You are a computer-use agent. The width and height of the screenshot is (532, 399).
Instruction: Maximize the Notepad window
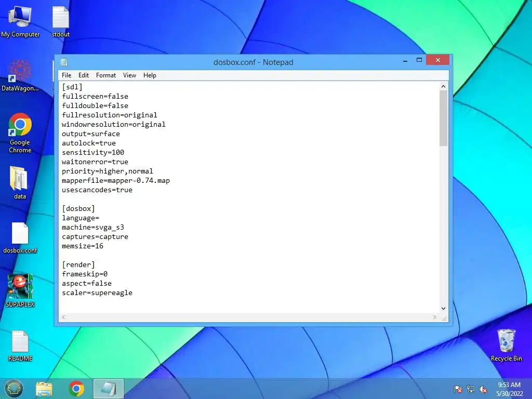419,60
